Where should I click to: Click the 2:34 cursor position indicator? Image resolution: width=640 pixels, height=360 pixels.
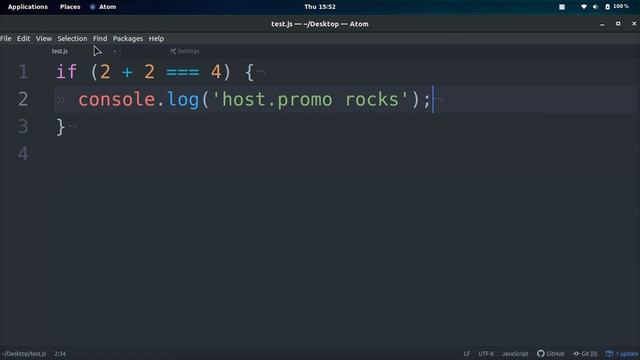pos(60,353)
